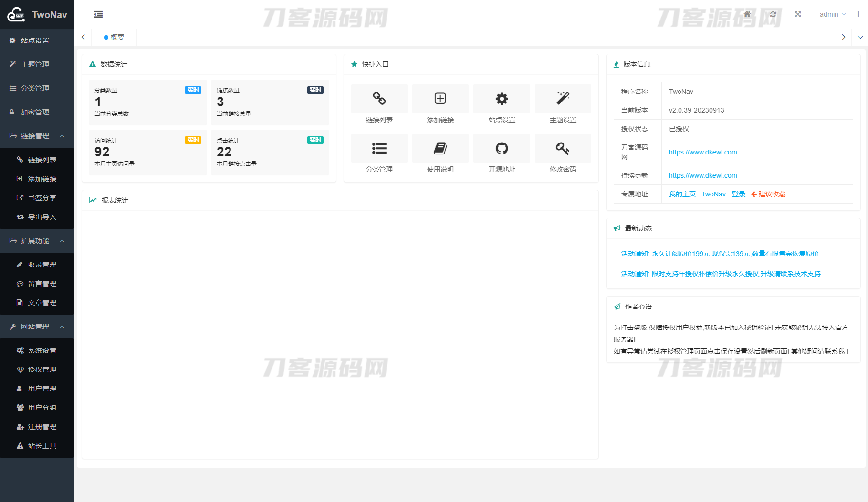Toggle fullscreen with the expand icon
The width and height of the screenshot is (868, 502).
[798, 14]
